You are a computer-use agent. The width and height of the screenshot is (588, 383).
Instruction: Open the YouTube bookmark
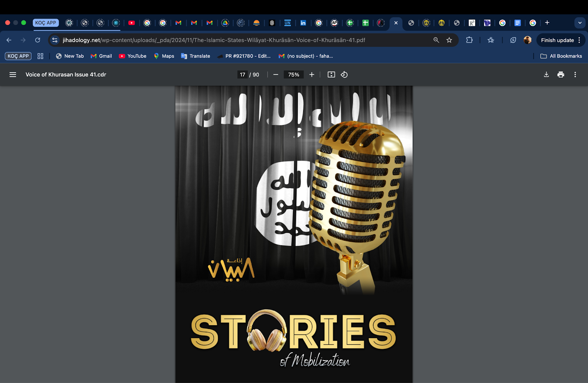coord(133,56)
